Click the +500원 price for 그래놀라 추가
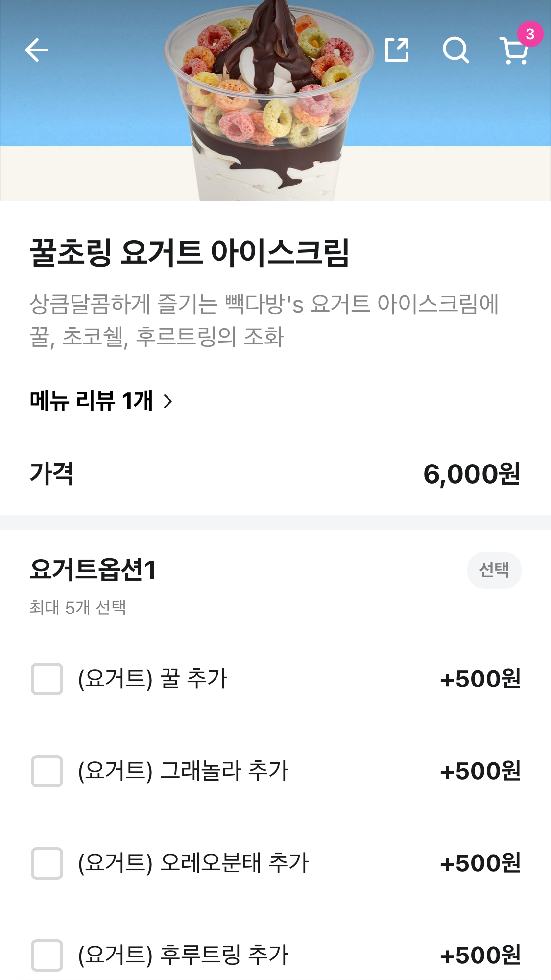 (x=480, y=771)
